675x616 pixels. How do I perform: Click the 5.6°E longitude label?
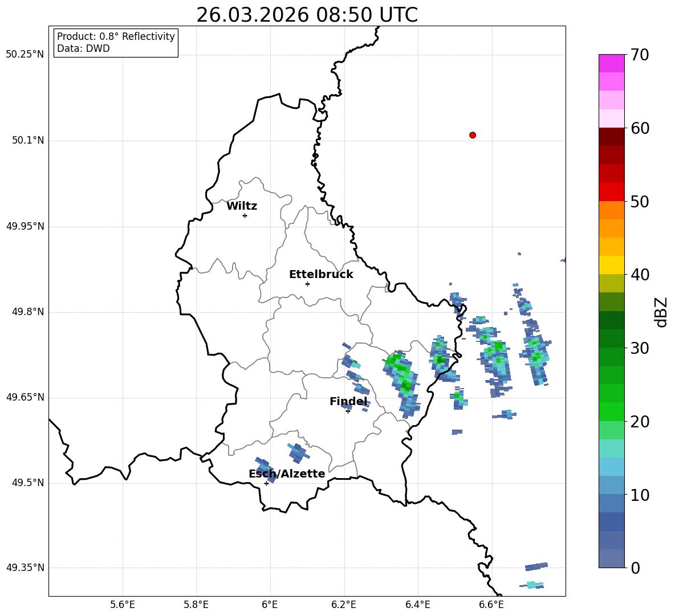click(123, 605)
